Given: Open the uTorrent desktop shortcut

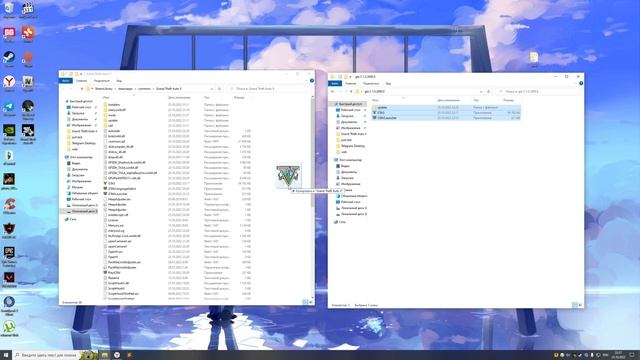Looking at the screenshot, I should tap(9, 329).
